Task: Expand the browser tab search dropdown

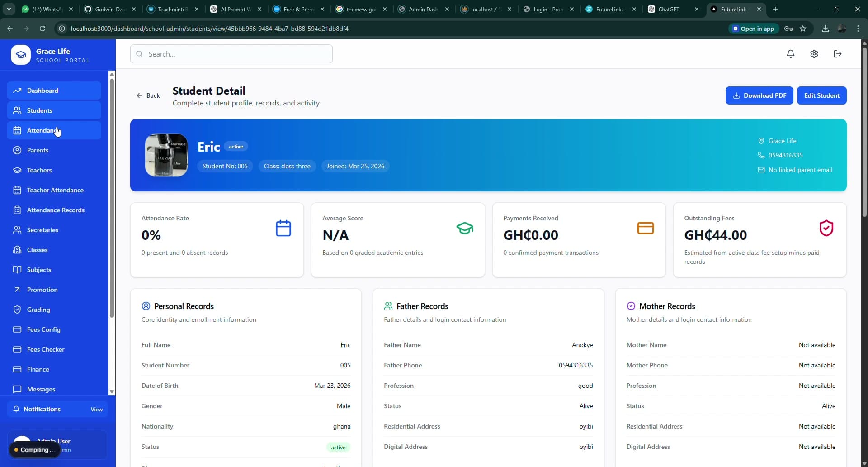Action: [8, 9]
